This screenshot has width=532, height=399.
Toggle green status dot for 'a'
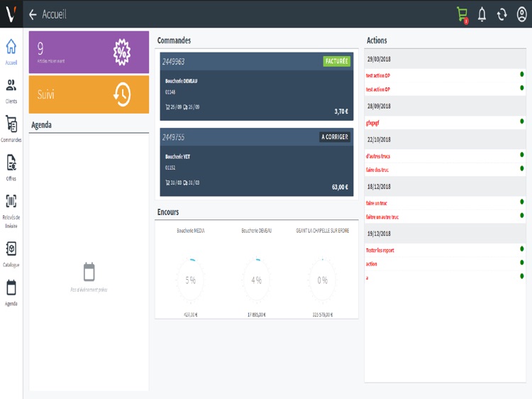pyautogui.click(x=522, y=276)
